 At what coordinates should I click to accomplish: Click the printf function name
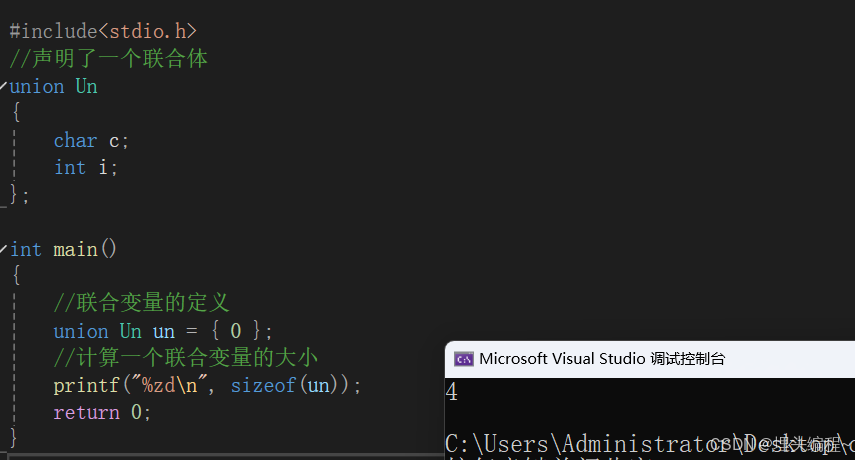(x=86, y=386)
